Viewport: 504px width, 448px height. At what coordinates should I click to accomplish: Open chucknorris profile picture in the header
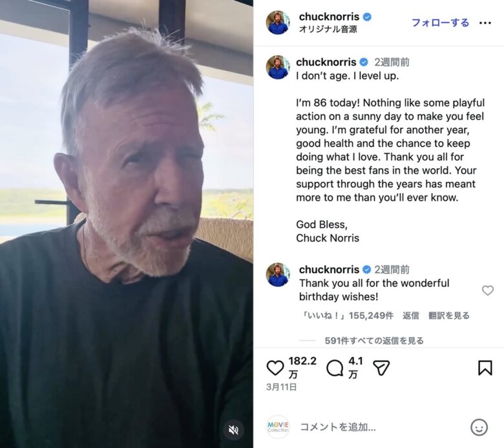pyautogui.click(x=278, y=23)
